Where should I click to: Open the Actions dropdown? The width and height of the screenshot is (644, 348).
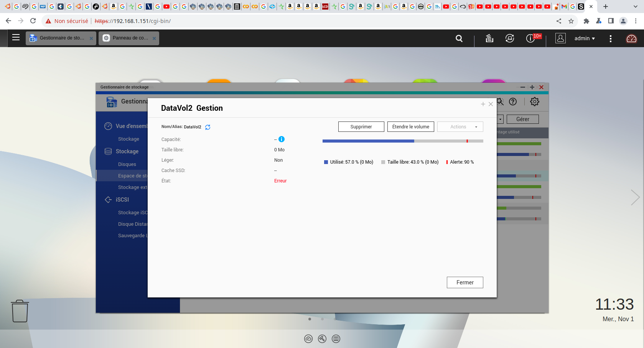pos(460,127)
